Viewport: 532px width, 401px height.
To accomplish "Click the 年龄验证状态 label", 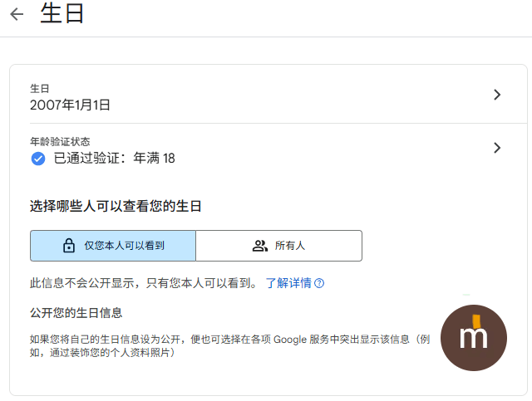I will click(60, 141).
